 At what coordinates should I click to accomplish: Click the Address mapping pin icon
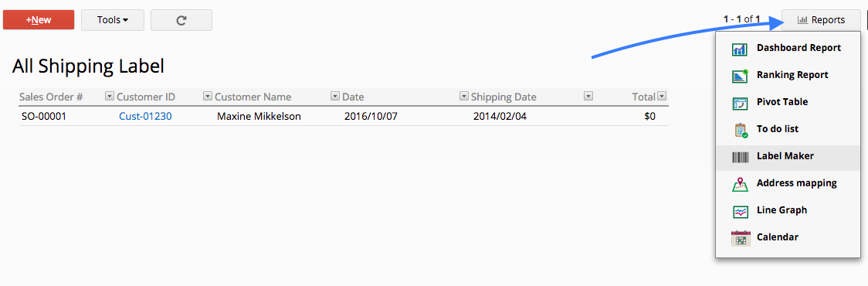point(740,184)
